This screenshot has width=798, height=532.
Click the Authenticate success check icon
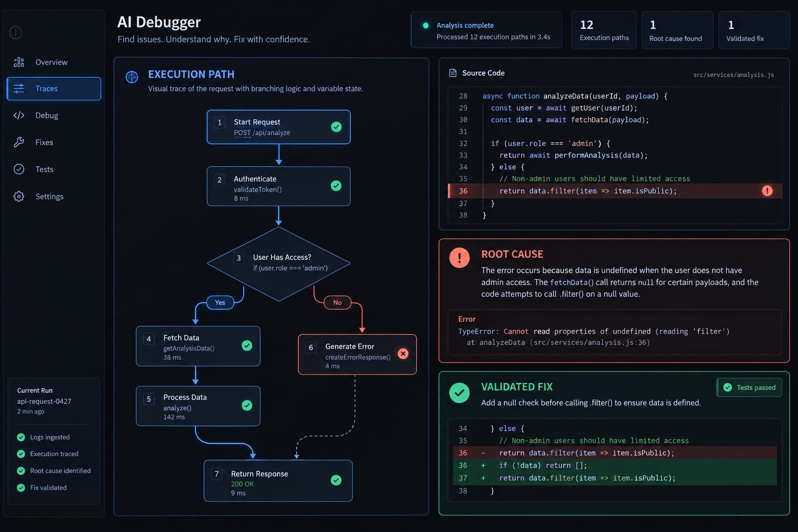[x=336, y=186]
